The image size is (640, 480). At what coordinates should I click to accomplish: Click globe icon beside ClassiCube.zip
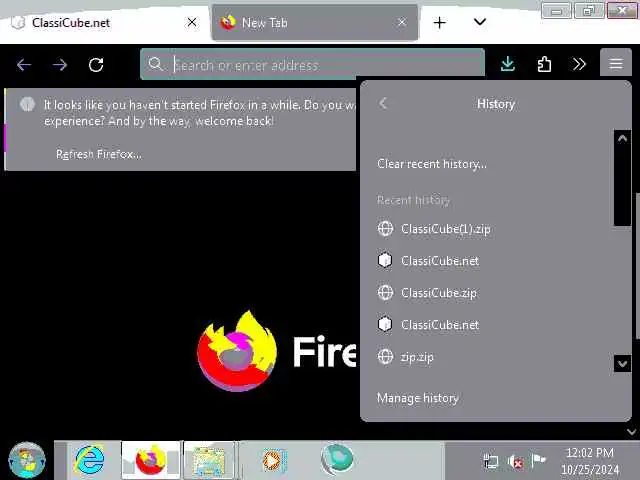(x=385, y=293)
